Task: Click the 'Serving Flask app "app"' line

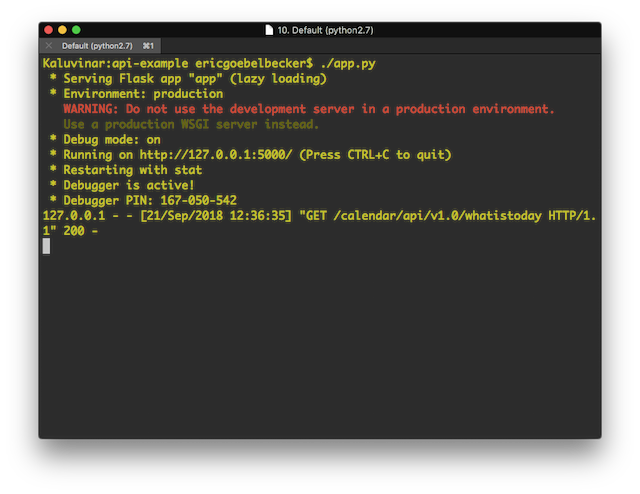Action: [x=188, y=79]
